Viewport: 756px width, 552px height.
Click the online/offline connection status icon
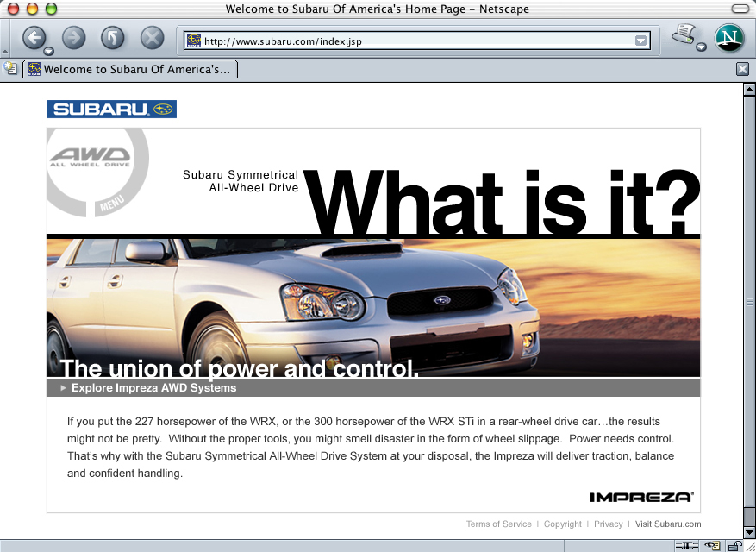click(687, 545)
